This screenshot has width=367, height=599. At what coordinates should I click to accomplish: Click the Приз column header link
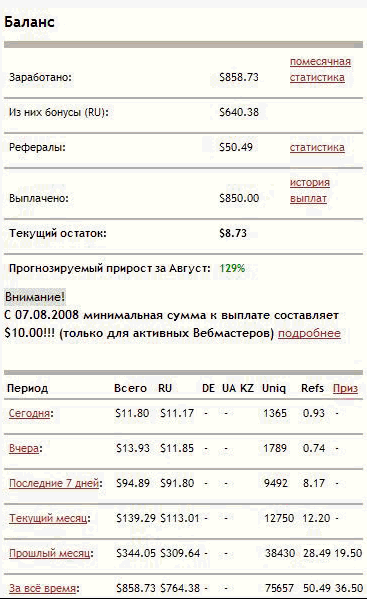[x=345, y=389]
